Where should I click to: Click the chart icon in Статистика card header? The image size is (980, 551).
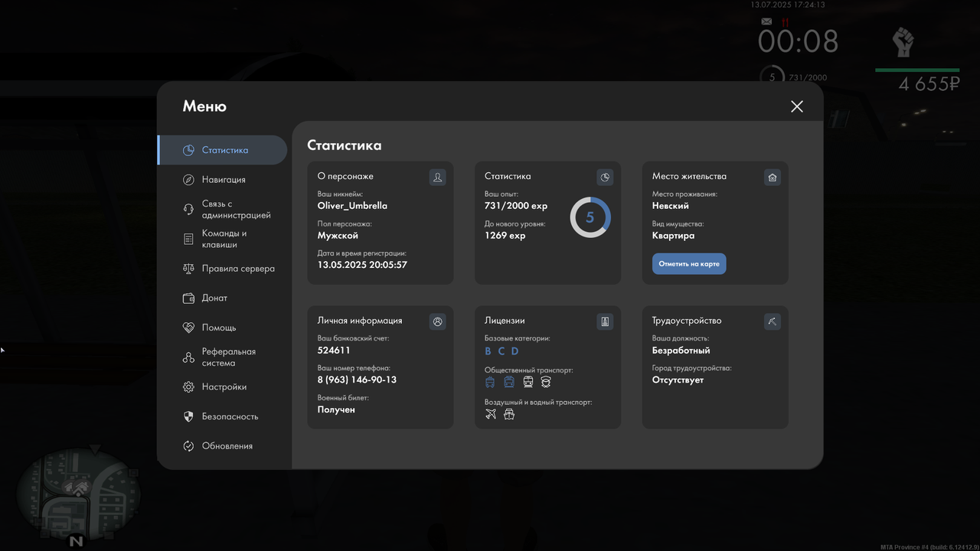pyautogui.click(x=605, y=177)
